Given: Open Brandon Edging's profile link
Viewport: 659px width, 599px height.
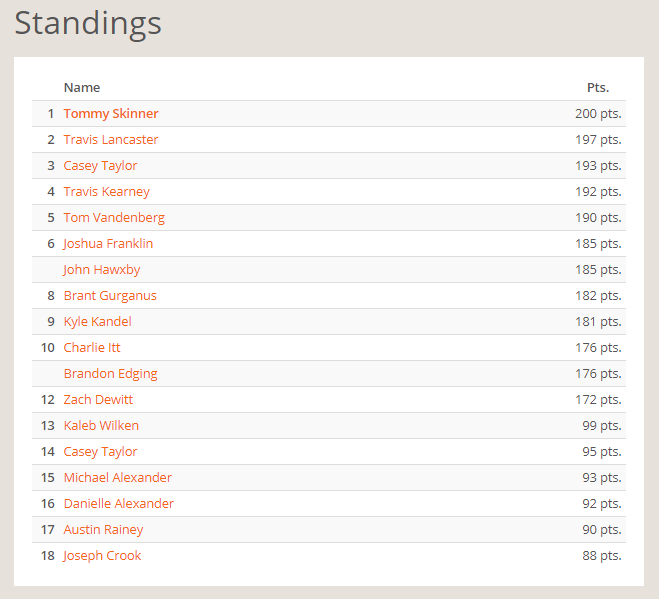Looking at the screenshot, I should click(x=110, y=374).
